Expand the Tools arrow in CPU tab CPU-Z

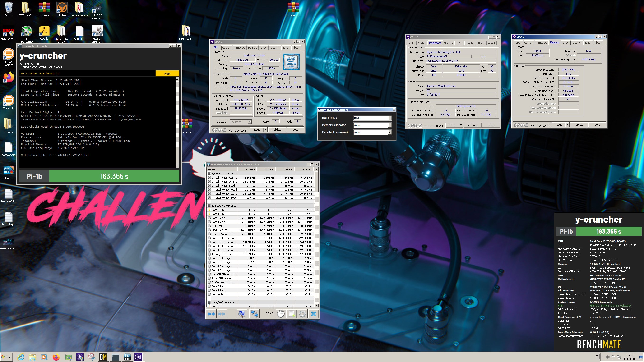pos(265,130)
